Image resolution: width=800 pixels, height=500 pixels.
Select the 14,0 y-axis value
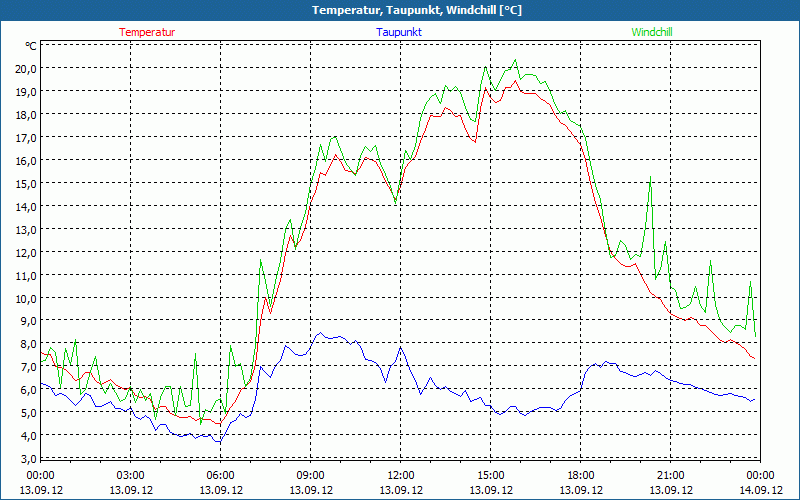click(26, 206)
